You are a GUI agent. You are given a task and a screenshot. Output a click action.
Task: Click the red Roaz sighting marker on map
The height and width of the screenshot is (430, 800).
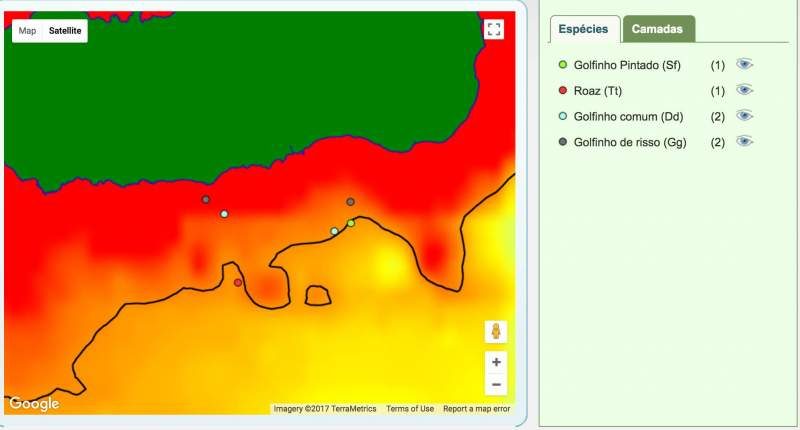pos(238,283)
